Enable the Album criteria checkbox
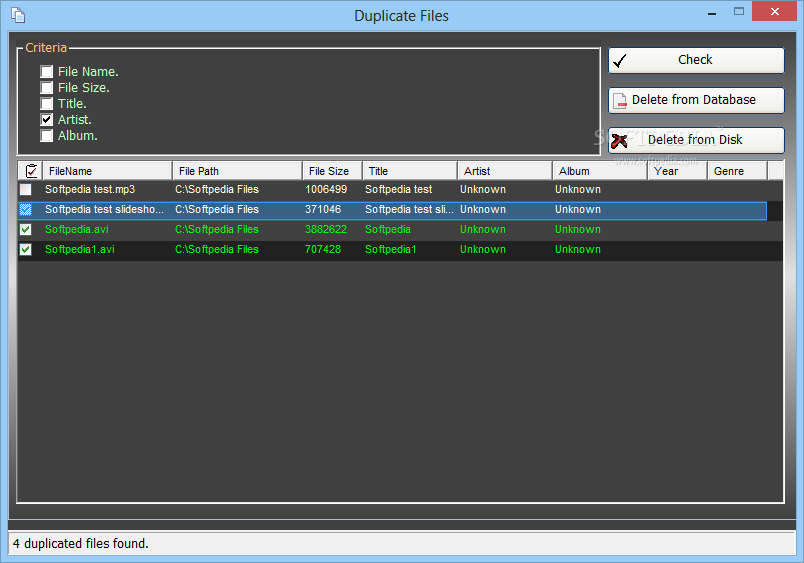Screen dimensions: 804x563 point(47,135)
